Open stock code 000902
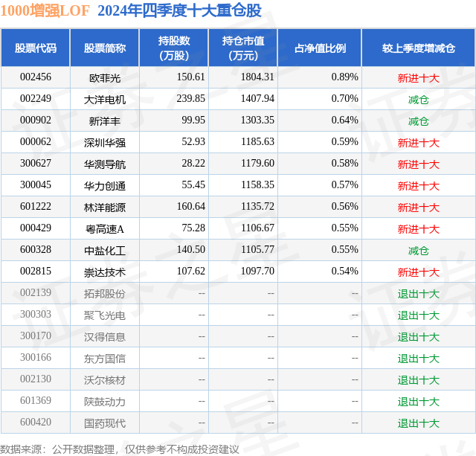The image size is (476, 456). pos(36,121)
